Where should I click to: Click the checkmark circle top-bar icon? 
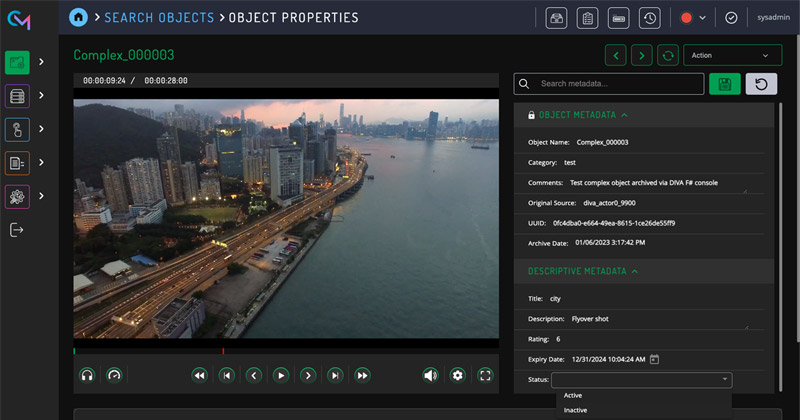[x=731, y=18]
